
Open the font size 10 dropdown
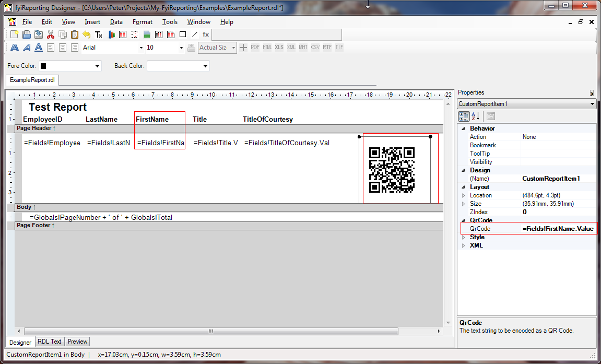click(x=181, y=48)
